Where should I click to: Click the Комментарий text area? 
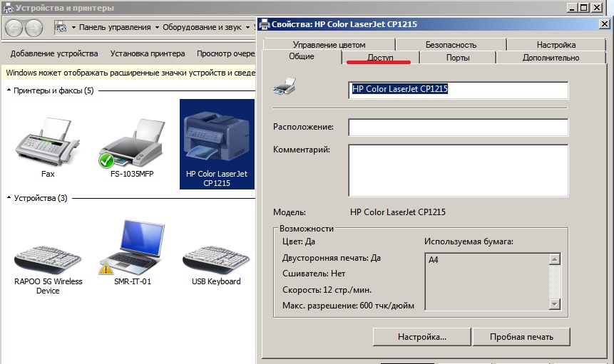pyautogui.click(x=458, y=170)
